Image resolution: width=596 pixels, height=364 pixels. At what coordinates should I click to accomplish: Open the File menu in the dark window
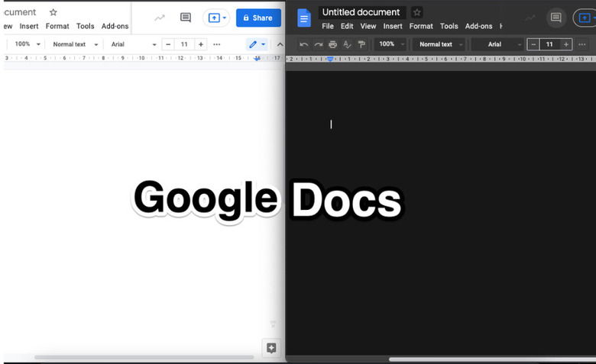pyautogui.click(x=327, y=26)
